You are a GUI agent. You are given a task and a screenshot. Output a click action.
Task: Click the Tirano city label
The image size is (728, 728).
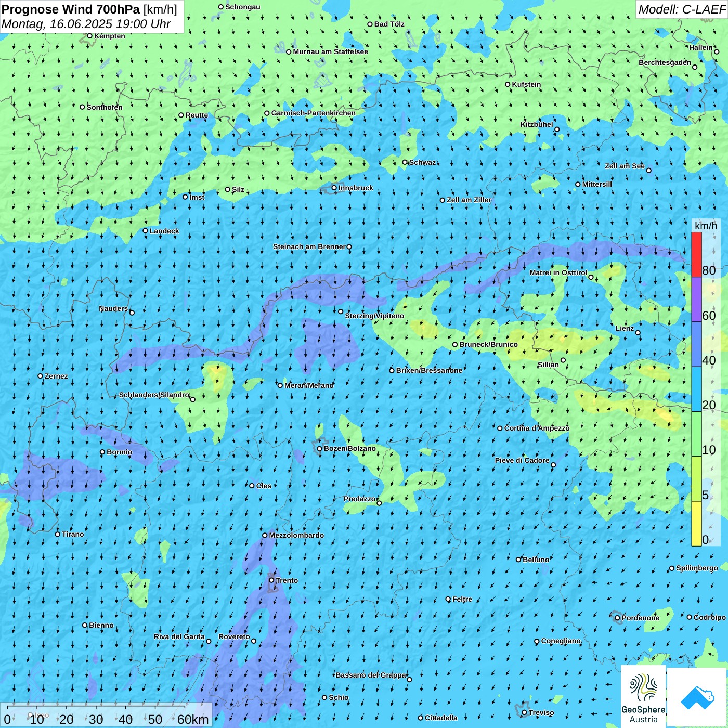point(73,534)
